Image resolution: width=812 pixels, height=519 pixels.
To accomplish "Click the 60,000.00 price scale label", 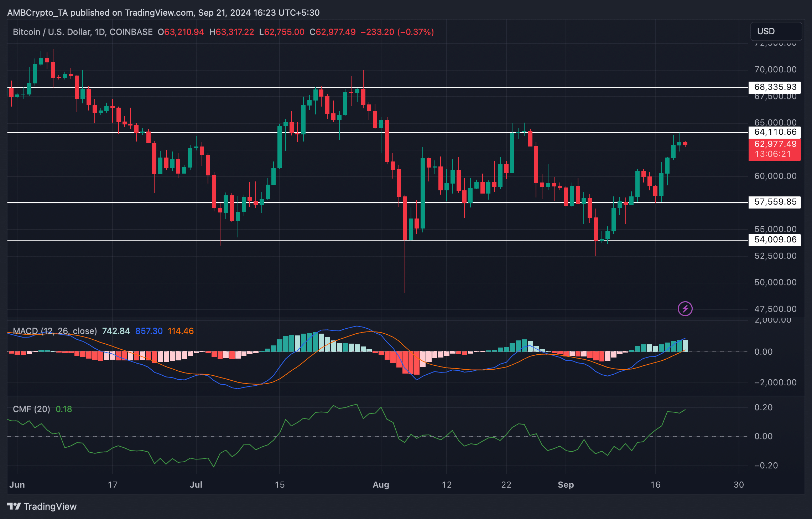I will point(775,176).
